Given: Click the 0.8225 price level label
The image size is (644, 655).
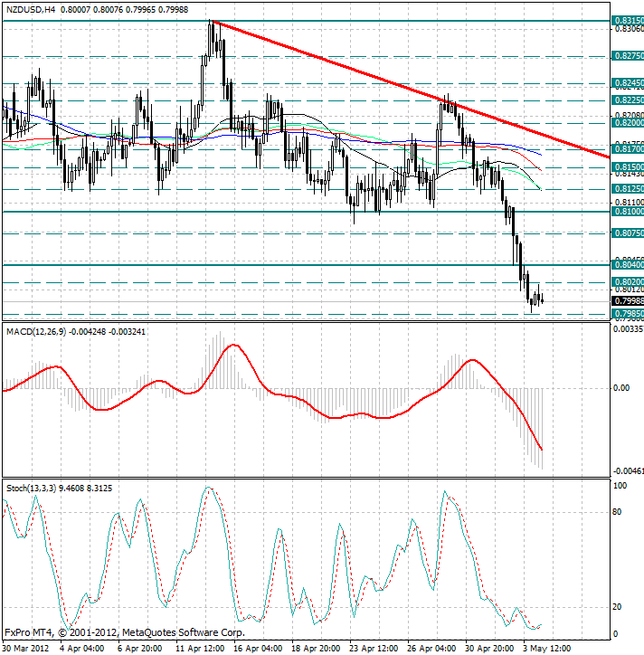Looking at the screenshot, I should (x=628, y=100).
